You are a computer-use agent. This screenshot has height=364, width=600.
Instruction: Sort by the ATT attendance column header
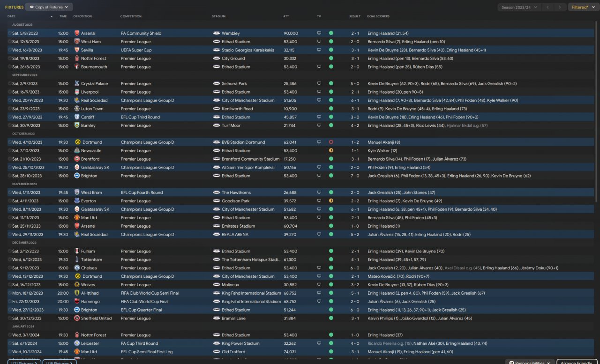pyautogui.click(x=286, y=16)
